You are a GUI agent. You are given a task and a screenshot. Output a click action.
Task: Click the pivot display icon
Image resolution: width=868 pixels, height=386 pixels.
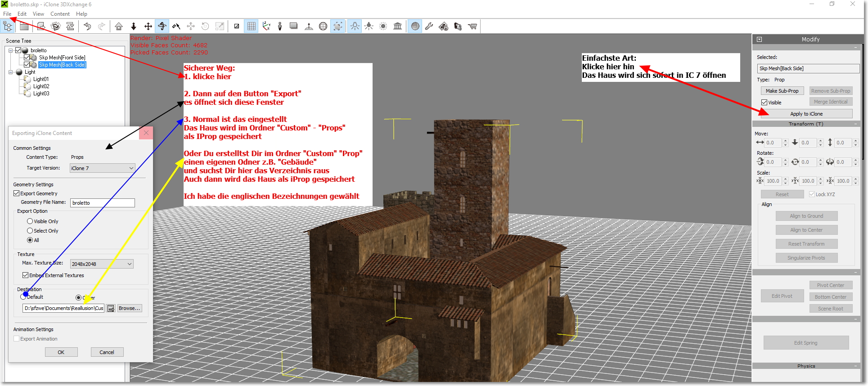click(309, 26)
